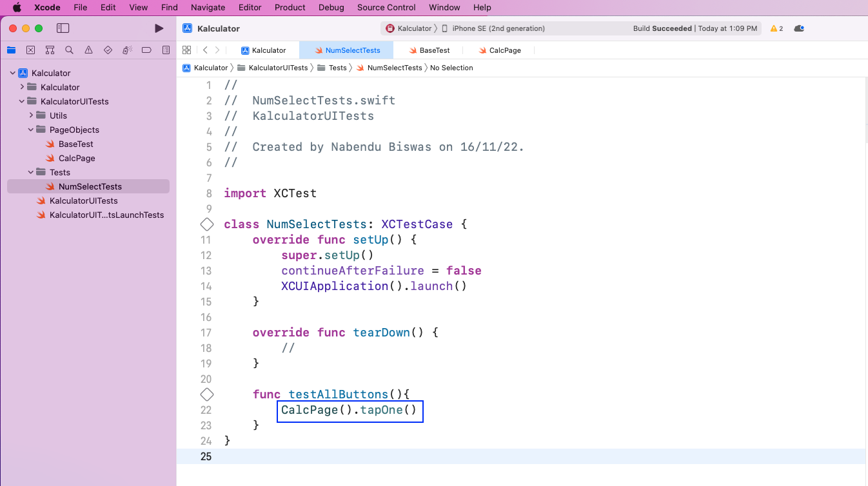Open the Issue navigator warning icon

click(x=88, y=50)
